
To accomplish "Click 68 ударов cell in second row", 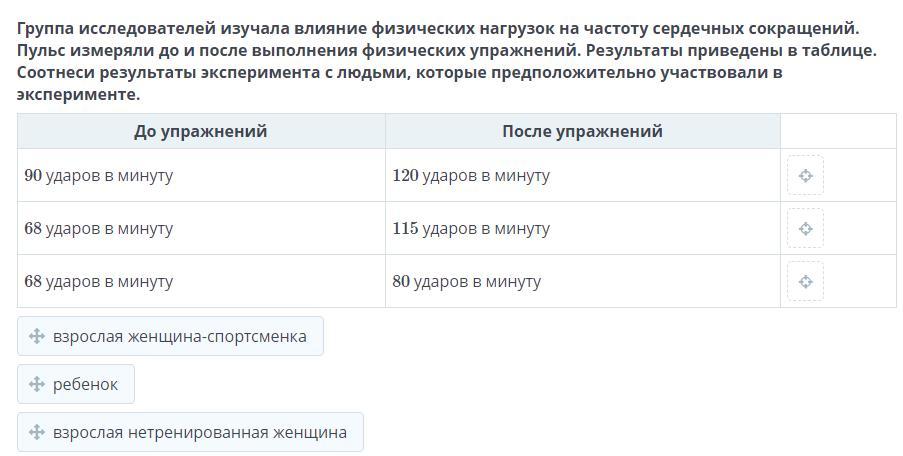I will point(99,229).
